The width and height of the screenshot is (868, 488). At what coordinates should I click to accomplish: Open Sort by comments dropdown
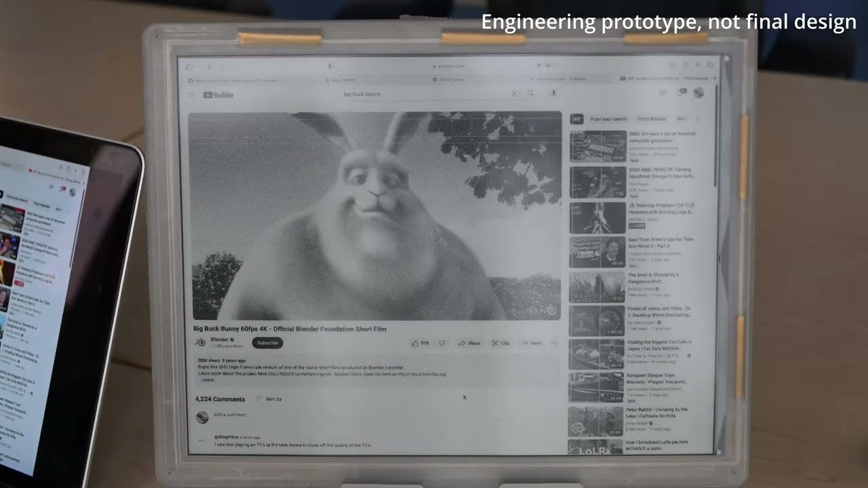pos(269,399)
